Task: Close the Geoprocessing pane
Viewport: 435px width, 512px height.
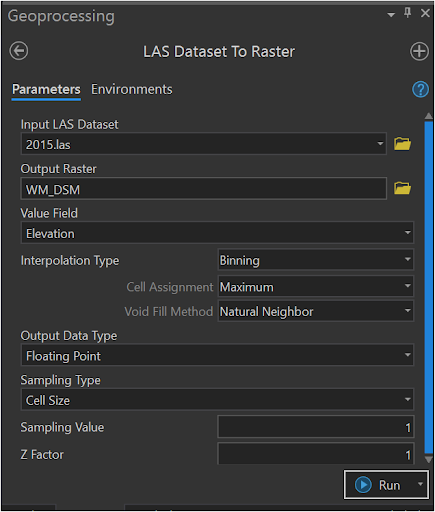Action: point(425,13)
